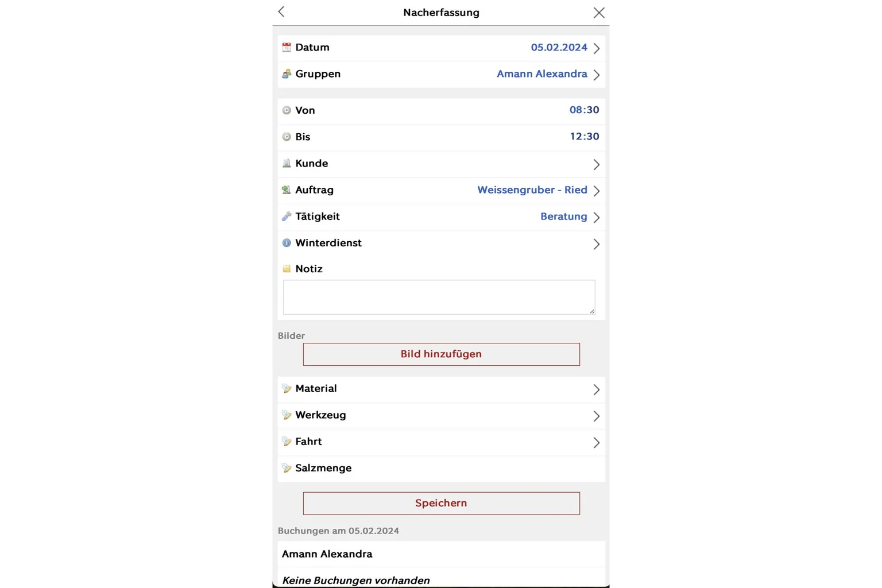This screenshot has width=882, height=588.
Task: Click the Bild hinzufügen button
Action: point(441,354)
